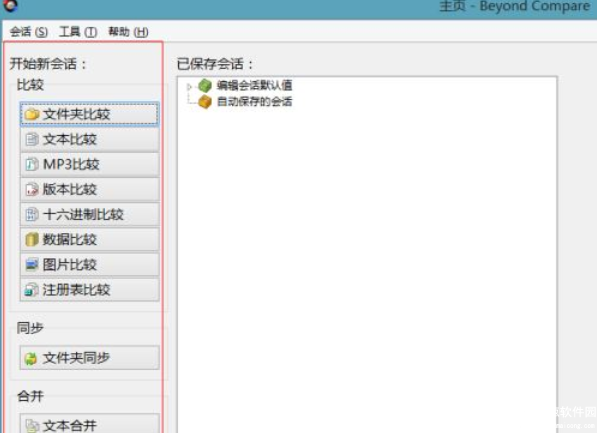Image resolution: width=597 pixels, height=433 pixels.
Task: Expand the 编辑会话默认值 tree node
Action: [189, 87]
